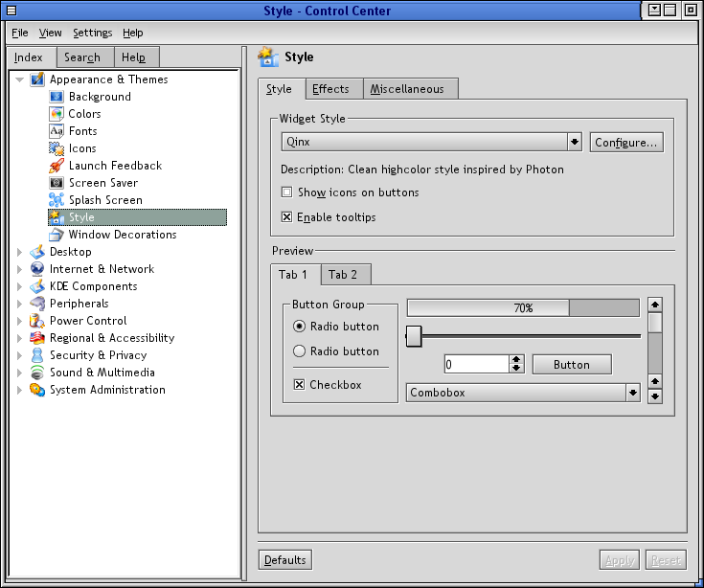Image resolution: width=704 pixels, height=588 pixels.
Task: Select Window Decorations in the tree
Action: (123, 235)
